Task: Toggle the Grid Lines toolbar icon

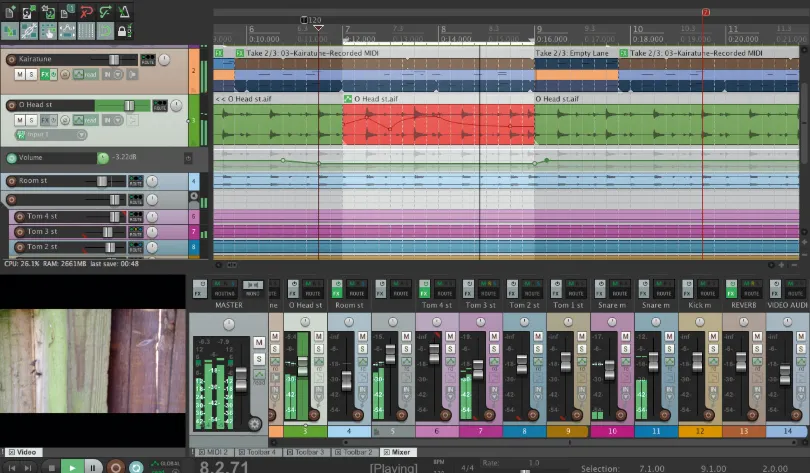Action: click(x=86, y=31)
